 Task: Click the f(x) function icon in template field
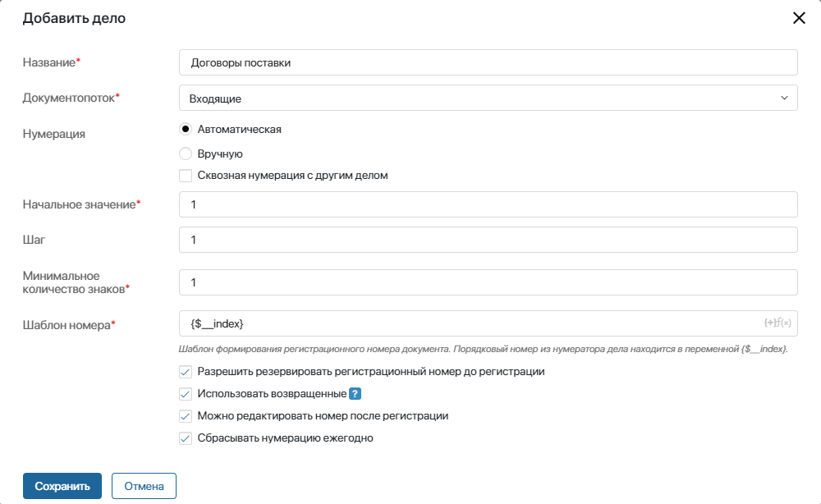784,323
